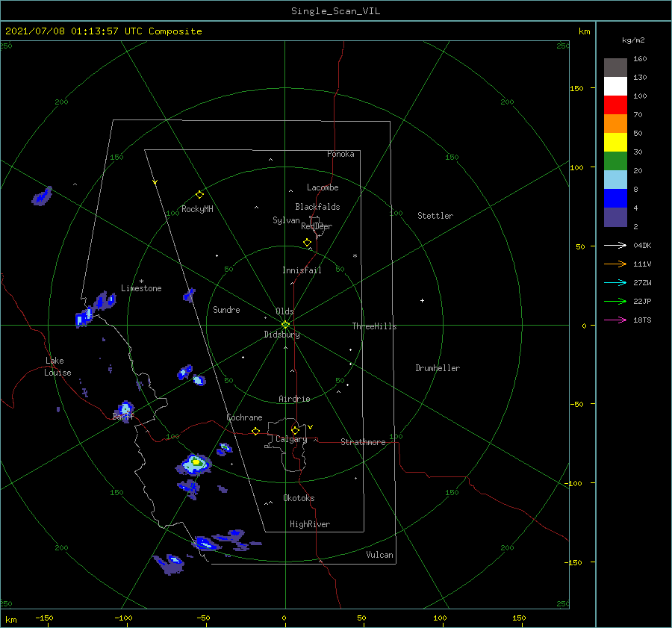
Task: Click the HighRiver town label
Action: click(x=310, y=524)
